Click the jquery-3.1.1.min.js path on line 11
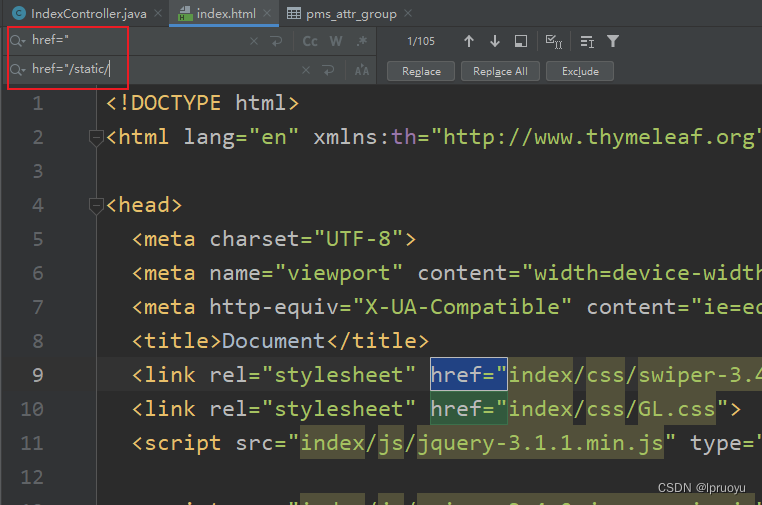762x505 pixels. (540, 443)
